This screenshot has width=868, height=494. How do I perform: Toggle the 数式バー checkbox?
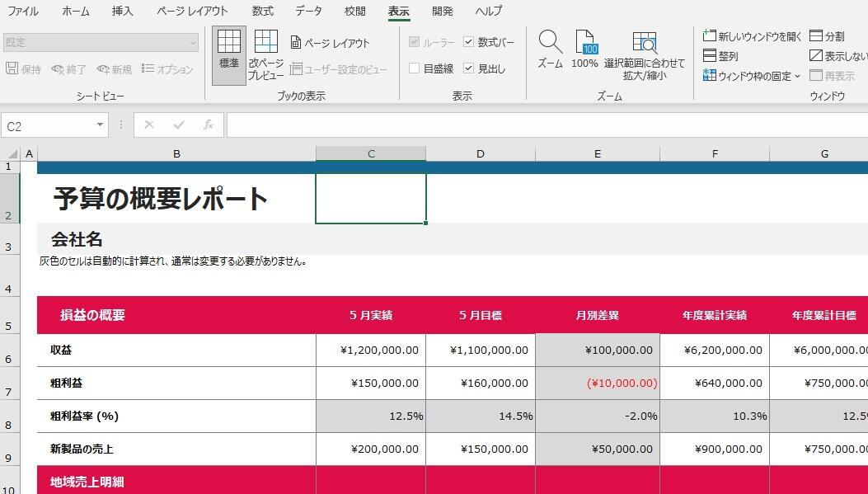(469, 42)
